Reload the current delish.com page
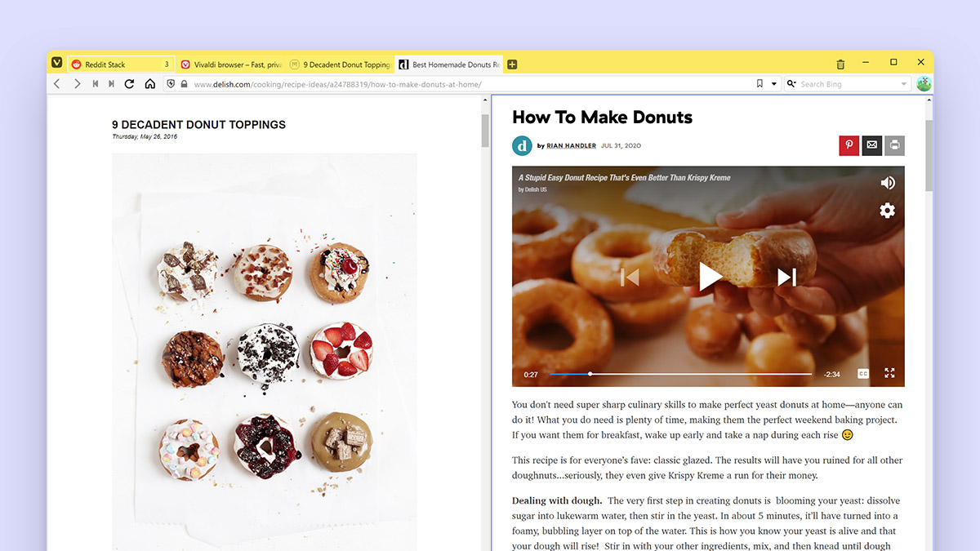The image size is (980, 551). (x=130, y=83)
